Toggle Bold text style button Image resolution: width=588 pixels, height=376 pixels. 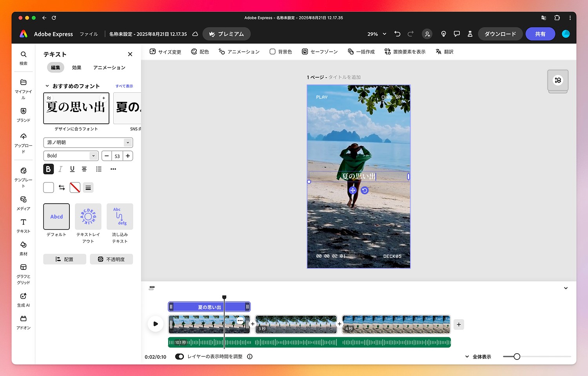(x=48, y=169)
